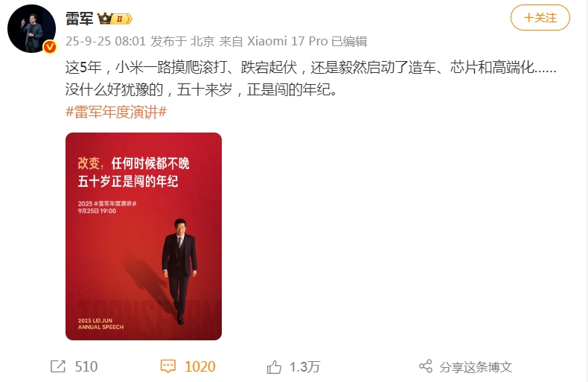The width and height of the screenshot is (588, 382).
Task: Click the like count 1.3万
Action: pyautogui.click(x=304, y=367)
